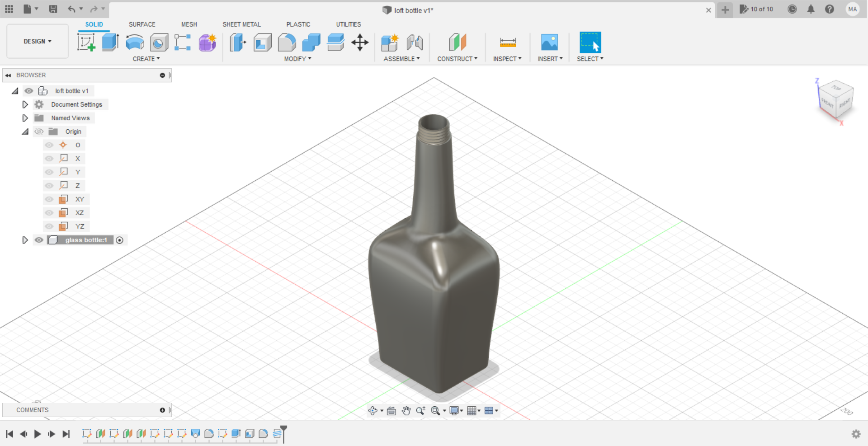Save the document with the floppy icon

pos(53,9)
